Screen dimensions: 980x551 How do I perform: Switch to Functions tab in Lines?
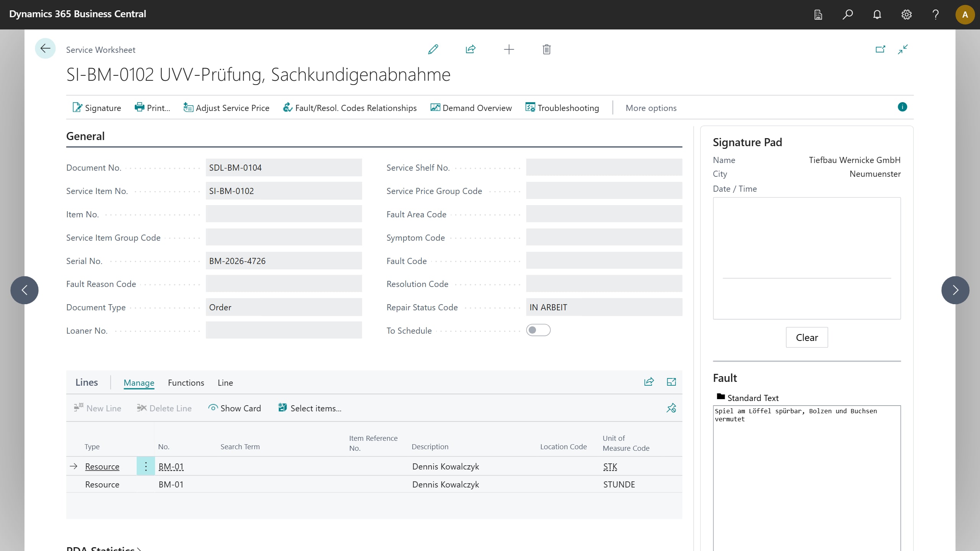click(x=186, y=383)
